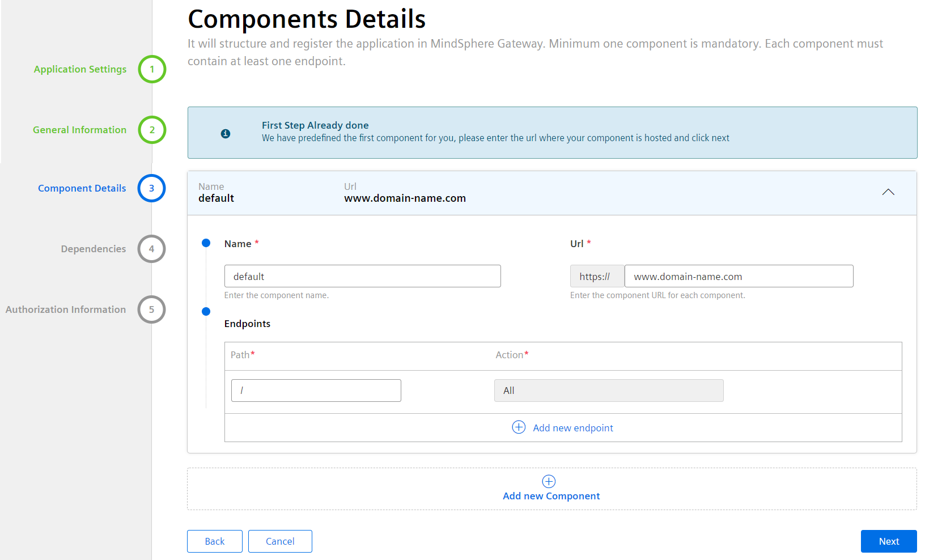Focus the component Name input field
Image resolution: width=925 pixels, height=560 pixels.
[363, 276]
